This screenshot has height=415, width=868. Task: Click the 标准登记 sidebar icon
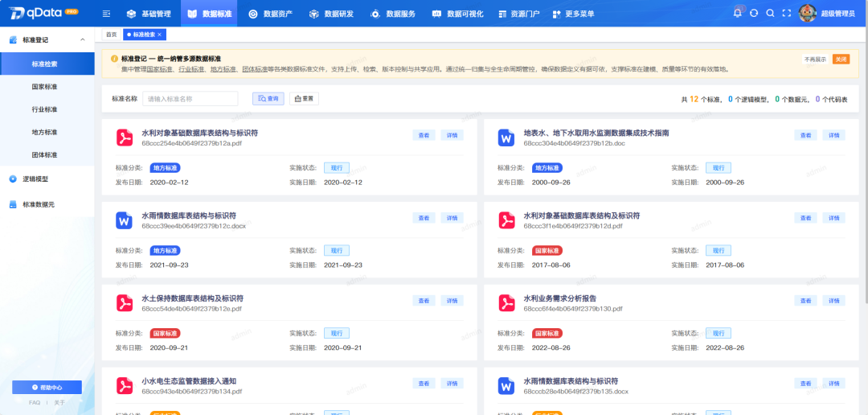(13, 40)
